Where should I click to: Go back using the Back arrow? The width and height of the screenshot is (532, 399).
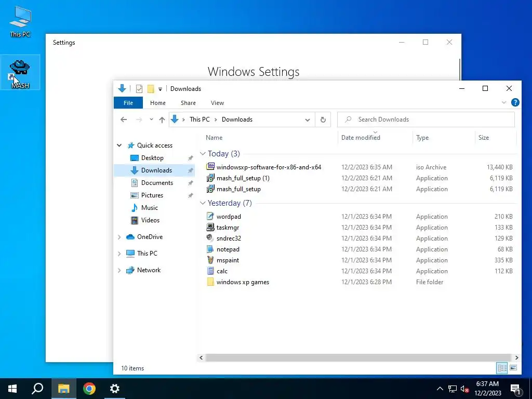[124, 119]
